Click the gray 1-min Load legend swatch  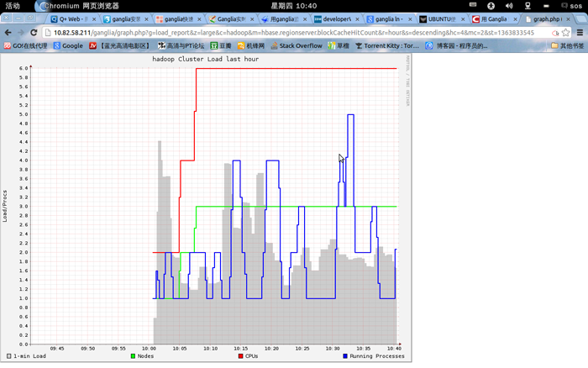(x=9, y=356)
